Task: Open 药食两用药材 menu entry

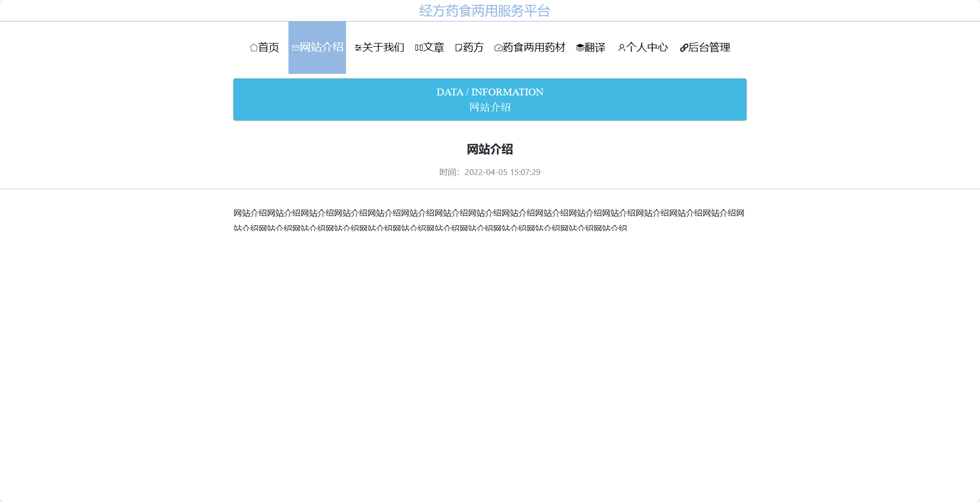Action: click(530, 48)
